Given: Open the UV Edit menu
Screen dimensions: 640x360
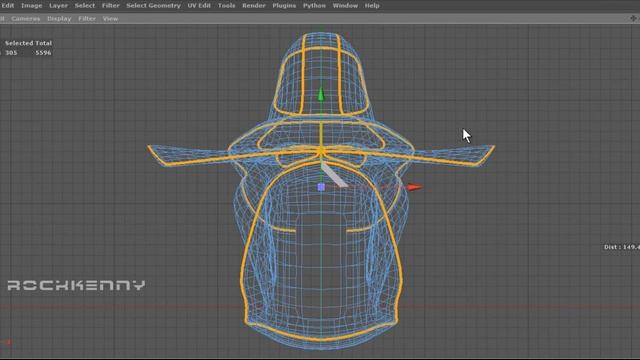Looking at the screenshot, I should (199, 6).
